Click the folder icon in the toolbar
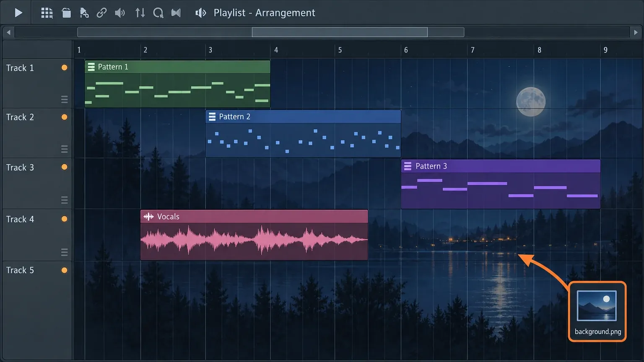 66,13
